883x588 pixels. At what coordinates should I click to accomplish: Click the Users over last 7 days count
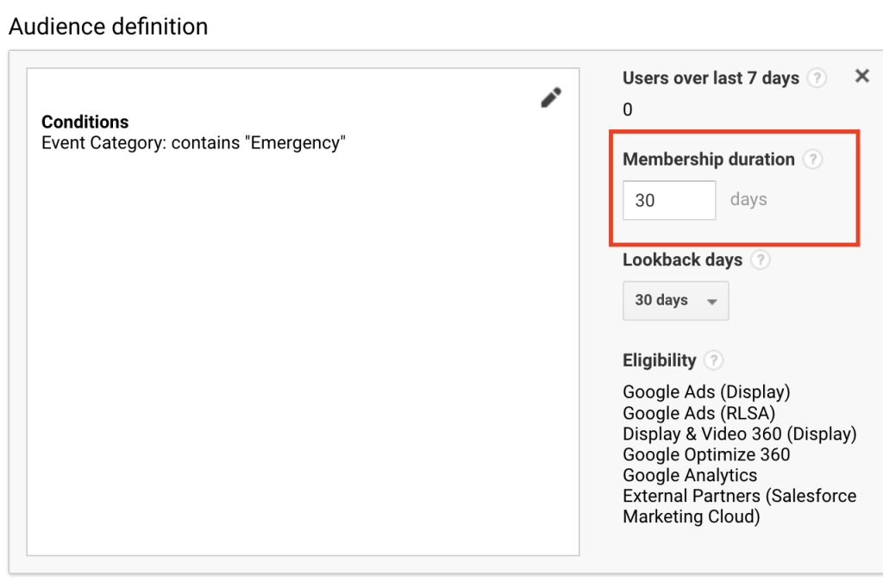tap(627, 109)
